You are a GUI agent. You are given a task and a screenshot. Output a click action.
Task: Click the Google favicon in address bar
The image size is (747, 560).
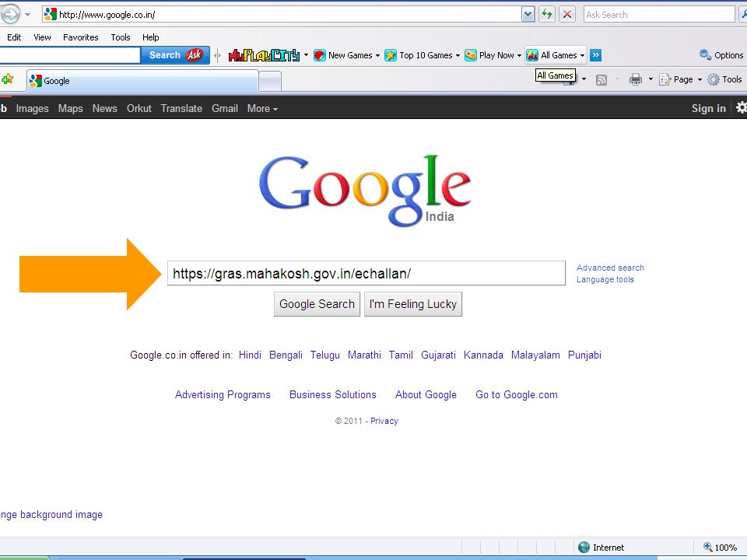click(50, 14)
